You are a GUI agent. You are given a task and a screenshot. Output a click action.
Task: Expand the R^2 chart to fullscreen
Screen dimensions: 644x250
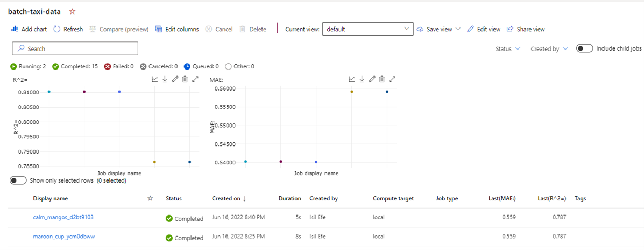[195, 79]
